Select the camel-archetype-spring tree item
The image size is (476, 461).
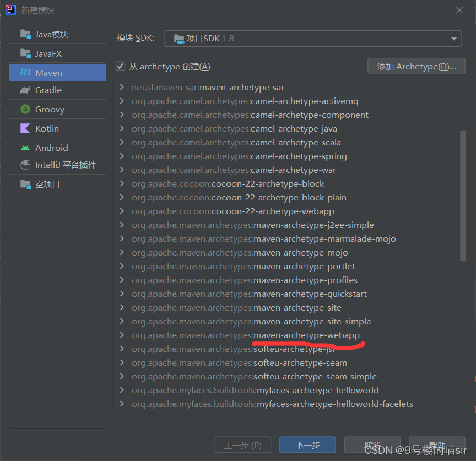click(239, 156)
